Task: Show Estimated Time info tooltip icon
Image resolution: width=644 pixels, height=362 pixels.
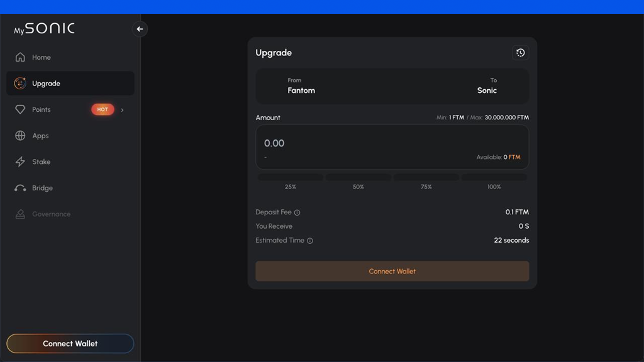Action: (x=309, y=241)
